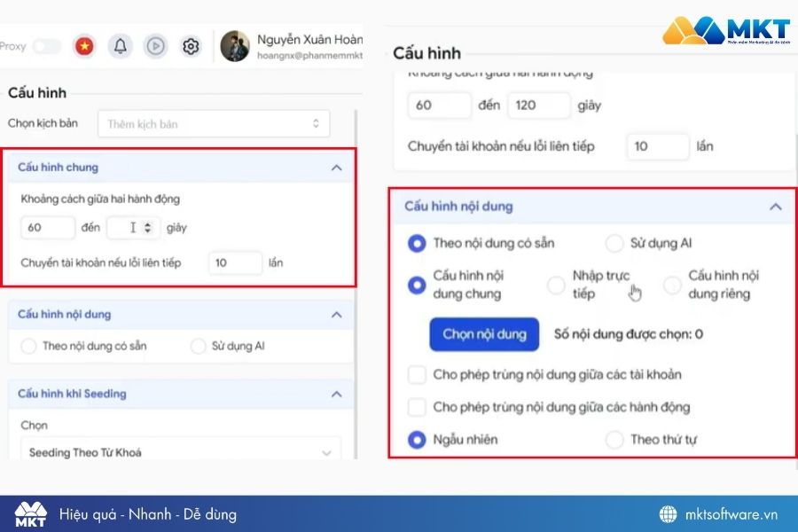Click the Vietnam flag language icon
The height and width of the screenshot is (532, 798).
84,46
